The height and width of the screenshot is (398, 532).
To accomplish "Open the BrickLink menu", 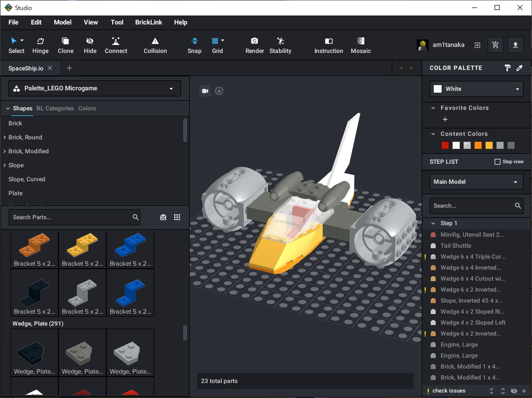I will [149, 22].
